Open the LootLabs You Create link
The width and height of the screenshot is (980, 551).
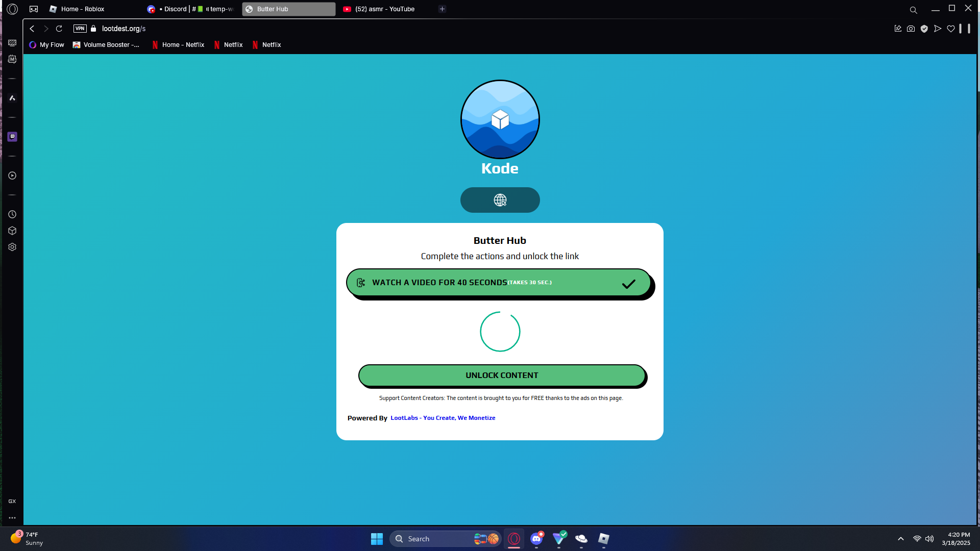[443, 418]
